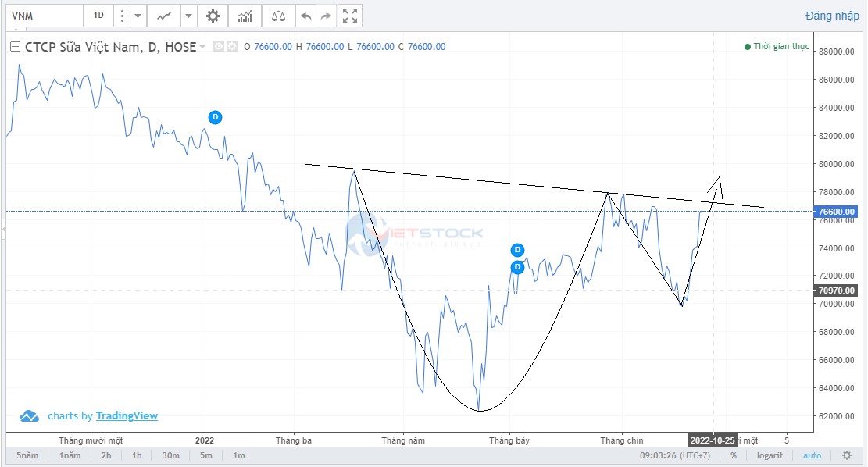
Task: Undo the last chart action
Action: tap(306, 16)
